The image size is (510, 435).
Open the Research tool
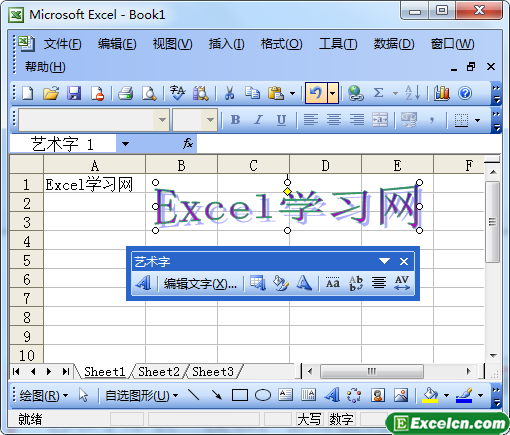point(200,93)
